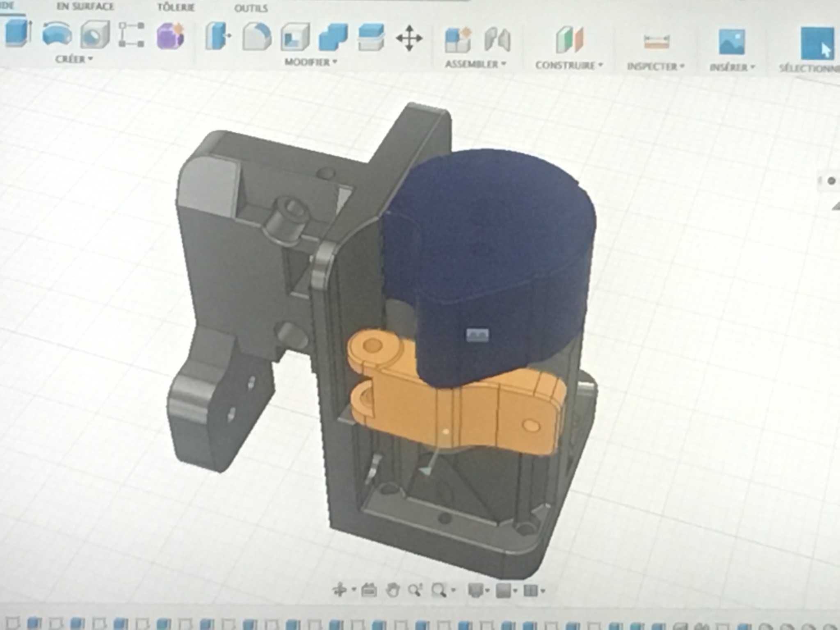The image size is (840, 630).
Task: Select the Extrude tool
Action: pyautogui.click(x=17, y=34)
